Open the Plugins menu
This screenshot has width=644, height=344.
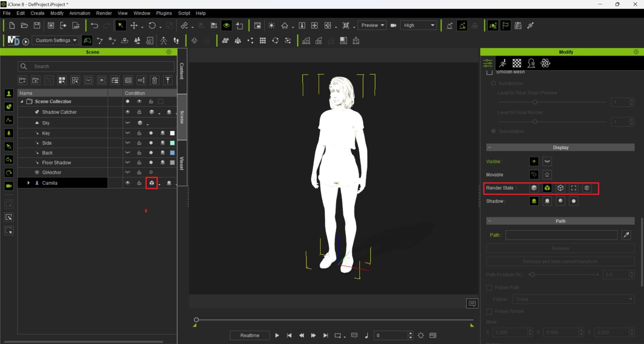pyautogui.click(x=164, y=13)
